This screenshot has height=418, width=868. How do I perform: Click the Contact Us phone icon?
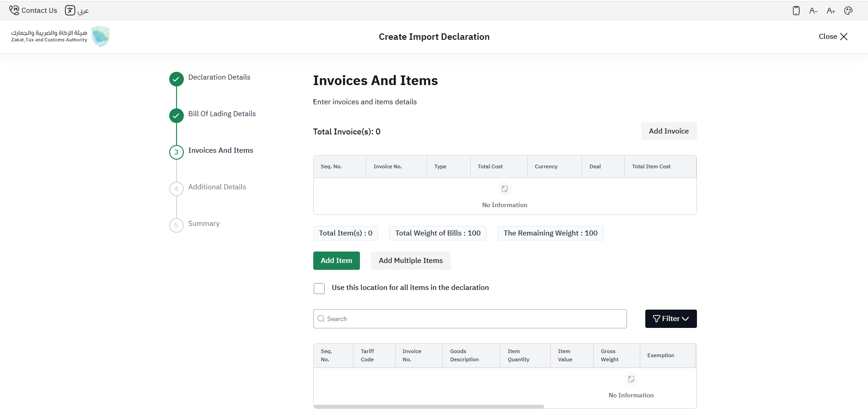pyautogui.click(x=14, y=10)
